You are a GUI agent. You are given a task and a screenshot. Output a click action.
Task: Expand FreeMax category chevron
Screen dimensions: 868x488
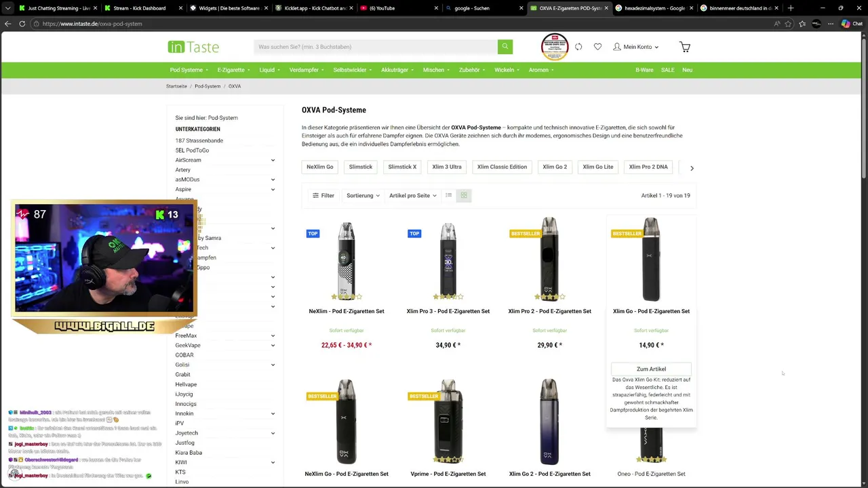click(x=273, y=335)
